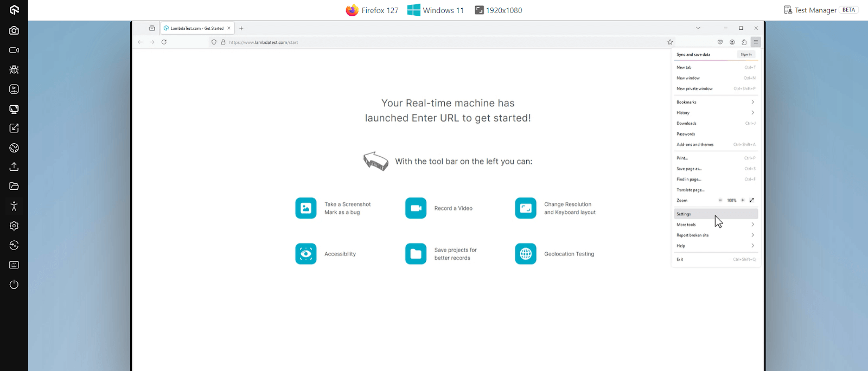Choose New window from the menu
This screenshot has width=868, height=371.
tap(716, 78)
